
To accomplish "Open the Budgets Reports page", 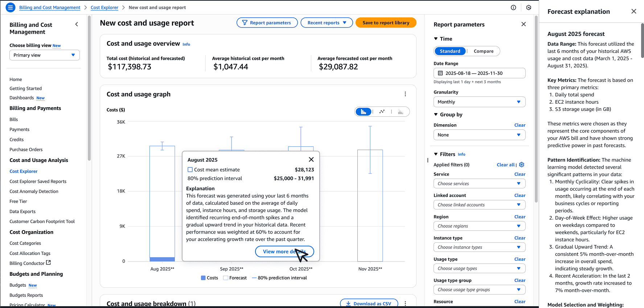I will pyautogui.click(x=26, y=295).
